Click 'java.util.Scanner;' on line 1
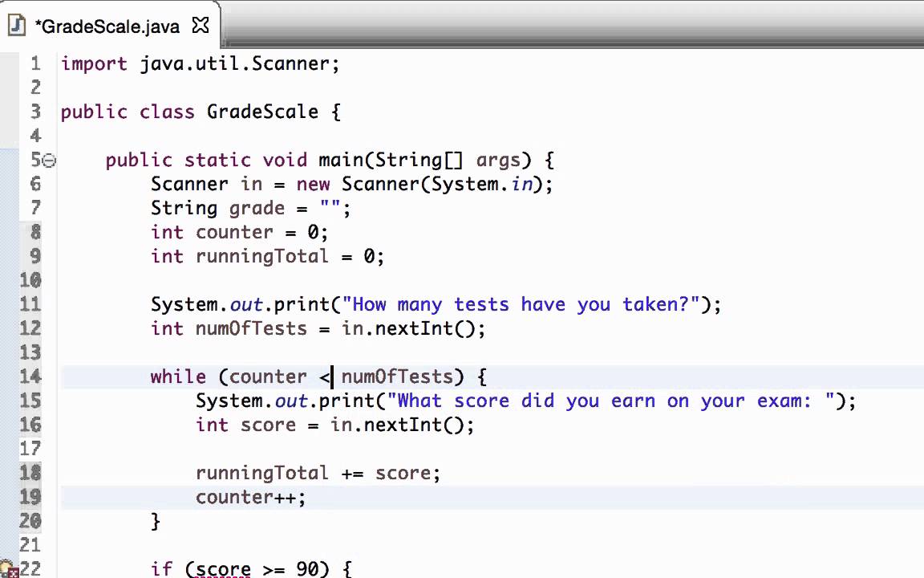The image size is (924, 578). pos(240,63)
